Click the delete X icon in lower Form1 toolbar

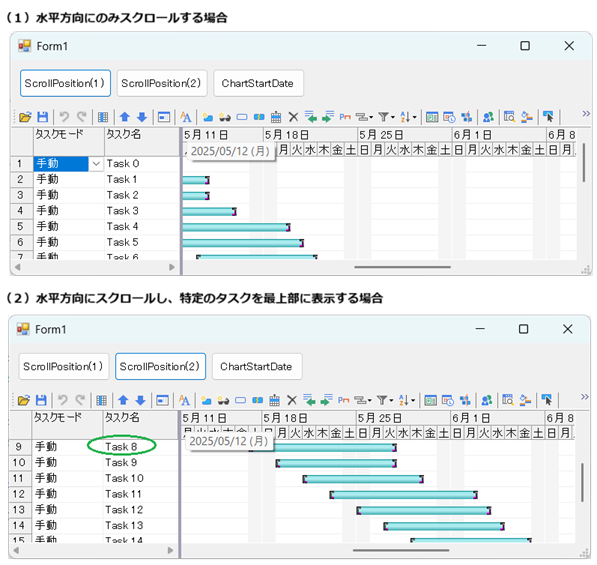[292, 400]
